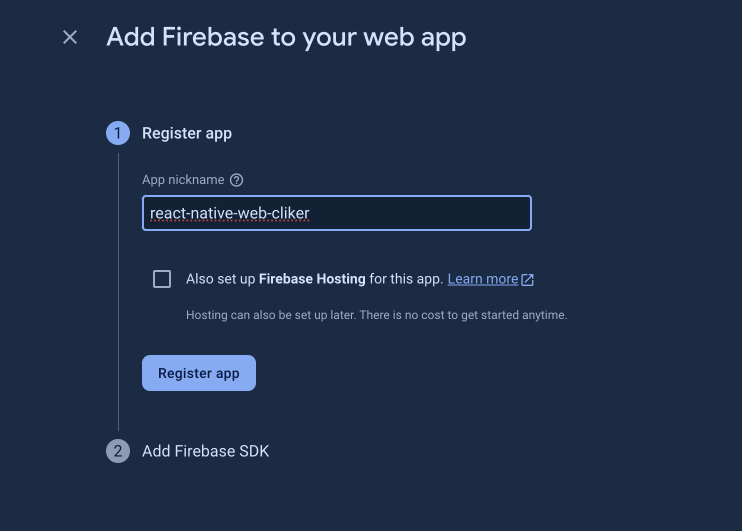742x531 pixels.
Task: Expand the Add Firebase SDK step
Action: [205, 451]
